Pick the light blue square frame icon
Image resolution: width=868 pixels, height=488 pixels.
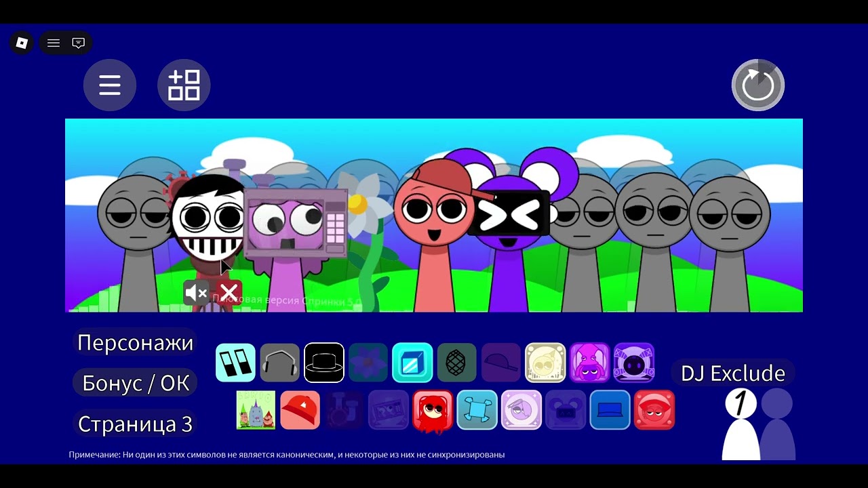[477, 410]
